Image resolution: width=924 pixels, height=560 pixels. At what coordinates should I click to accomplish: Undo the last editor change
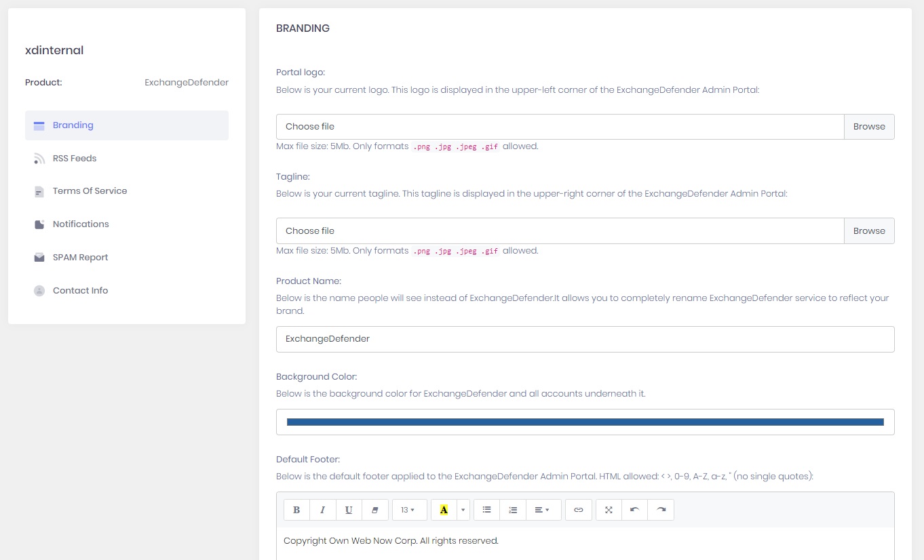(x=634, y=510)
